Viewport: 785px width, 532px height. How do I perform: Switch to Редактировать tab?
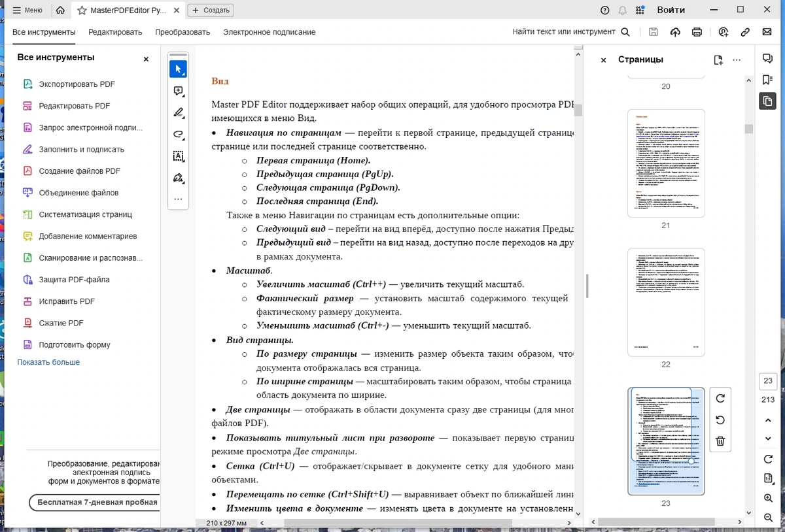[115, 32]
